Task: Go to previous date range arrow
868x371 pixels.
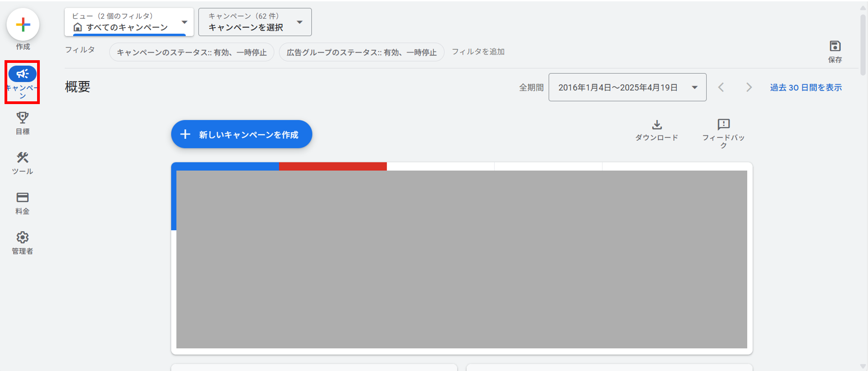Action: [x=721, y=87]
